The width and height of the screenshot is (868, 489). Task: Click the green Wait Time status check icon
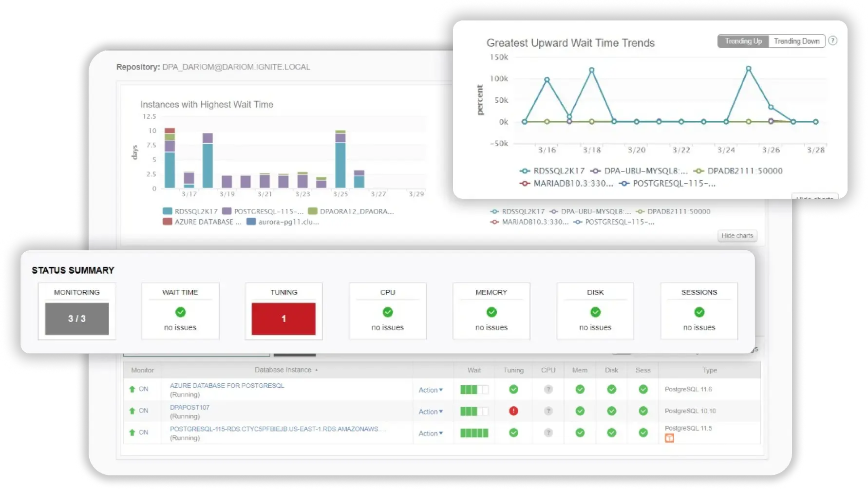tap(180, 312)
